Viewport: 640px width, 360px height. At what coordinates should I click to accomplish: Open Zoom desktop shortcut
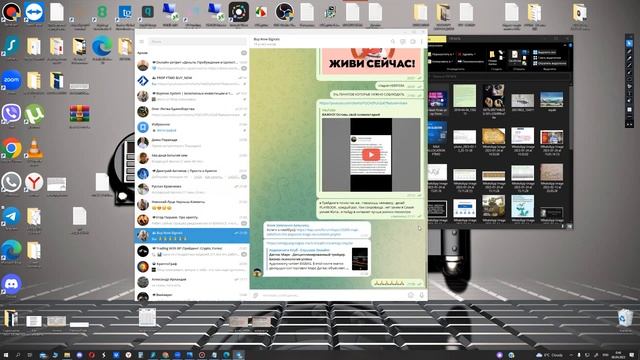[x=11, y=81]
